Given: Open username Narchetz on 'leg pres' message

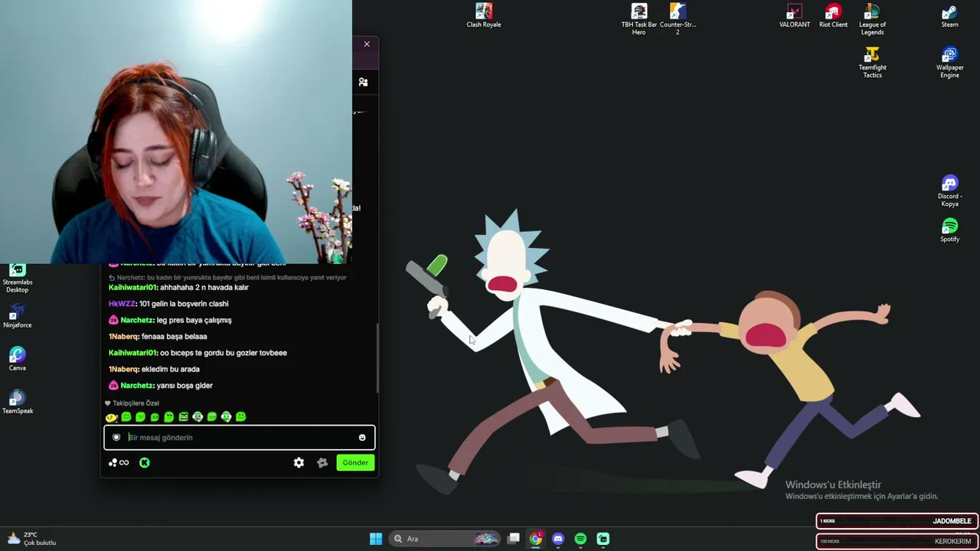Looking at the screenshot, I should (x=137, y=320).
